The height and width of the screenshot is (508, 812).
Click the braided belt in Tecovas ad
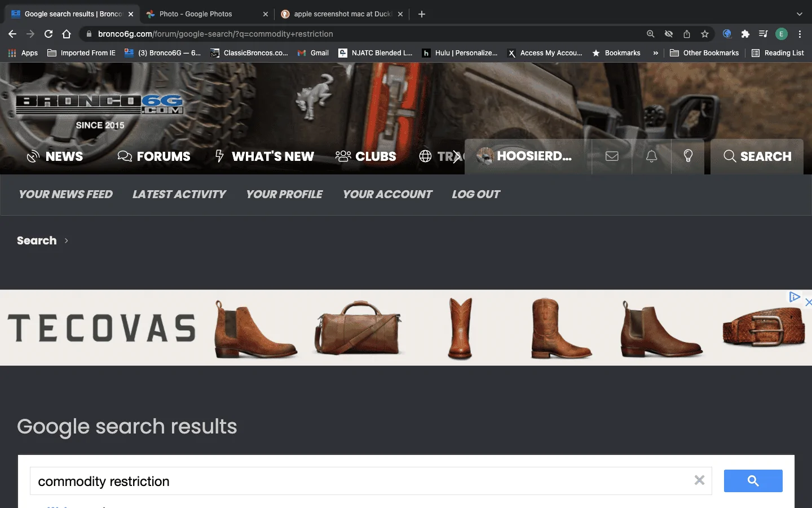coord(764,328)
